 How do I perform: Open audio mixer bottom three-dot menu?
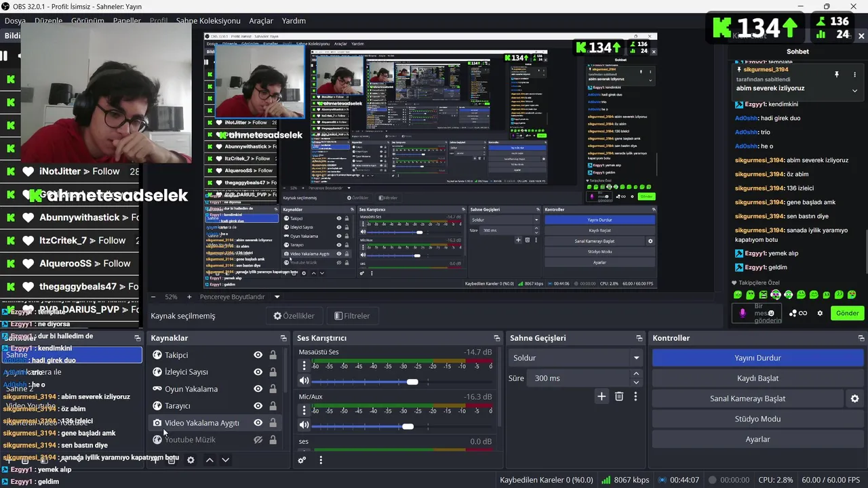click(321, 460)
